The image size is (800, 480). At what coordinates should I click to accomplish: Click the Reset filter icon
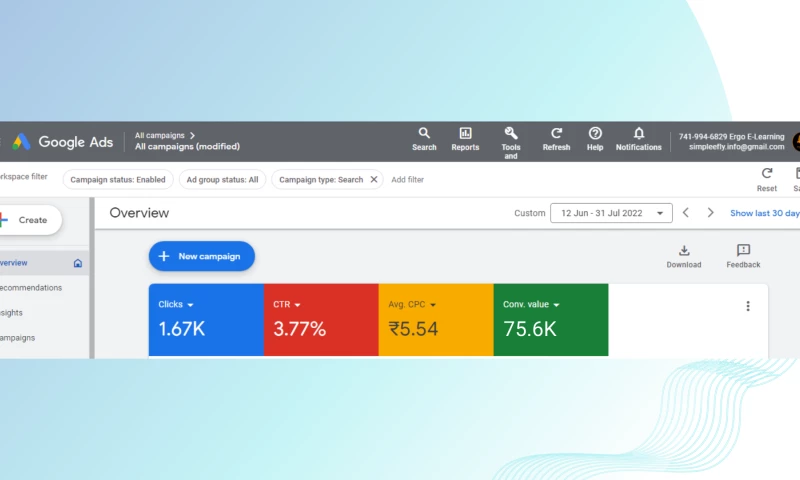[766, 179]
